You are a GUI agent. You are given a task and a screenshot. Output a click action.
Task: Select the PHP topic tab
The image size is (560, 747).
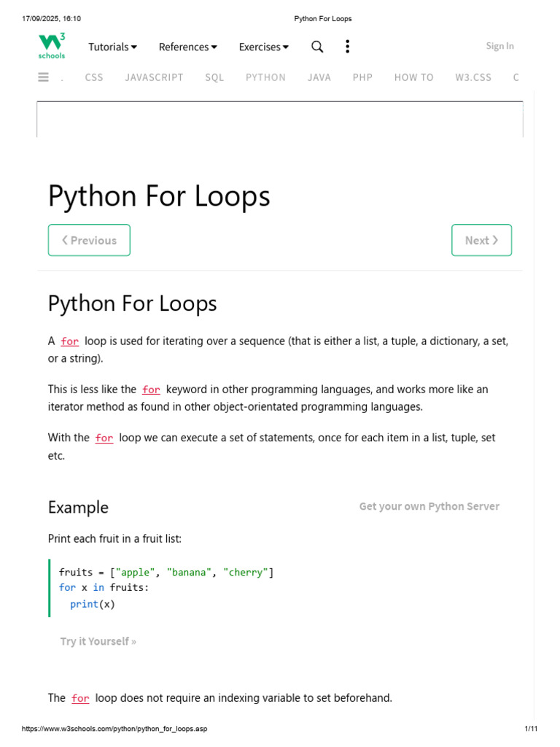coord(362,77)
